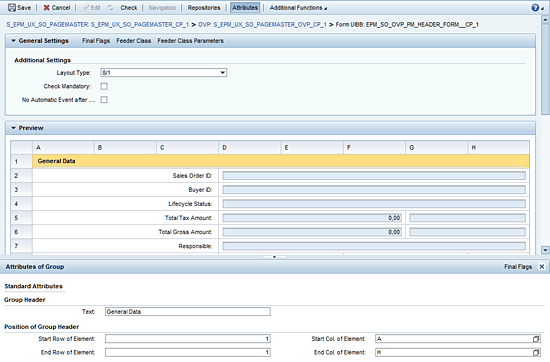The width and height of the screenshot is (550, 362).
Task: Open value help for Start Col. of Element
Action: click(536, 339)
